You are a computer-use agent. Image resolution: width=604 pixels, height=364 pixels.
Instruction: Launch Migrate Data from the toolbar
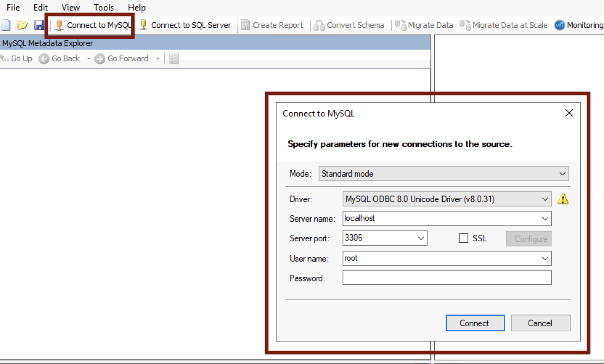424,25
